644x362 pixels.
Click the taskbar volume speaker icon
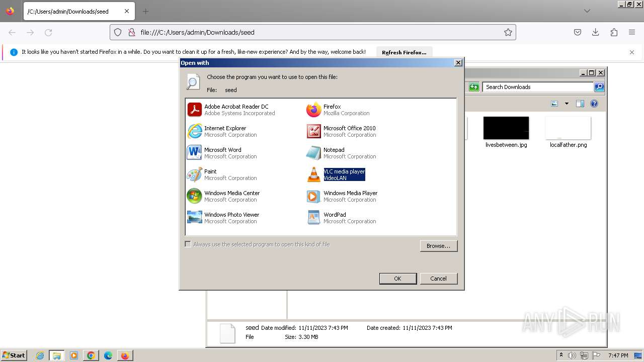click(572, 355)
